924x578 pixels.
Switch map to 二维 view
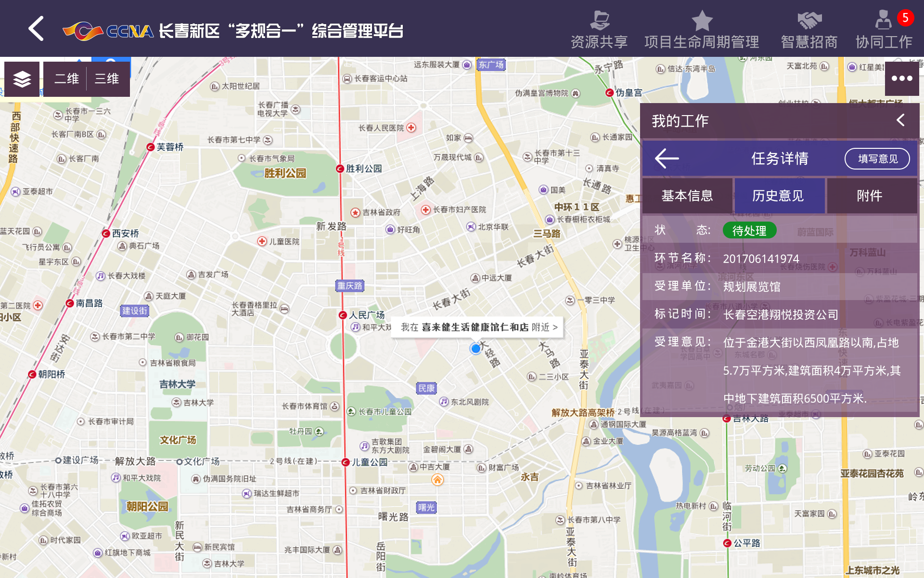[66, 79]
